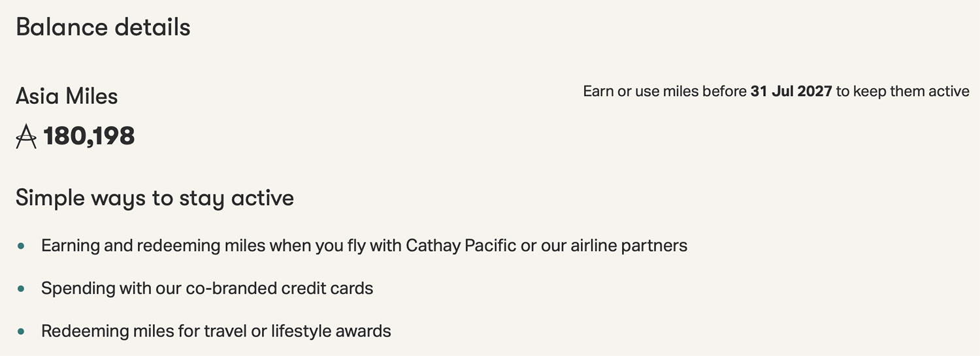This screenshot has width=980, height=356.
Task: Click the teal bullet before Spending with our
Action: coord(22,289)
